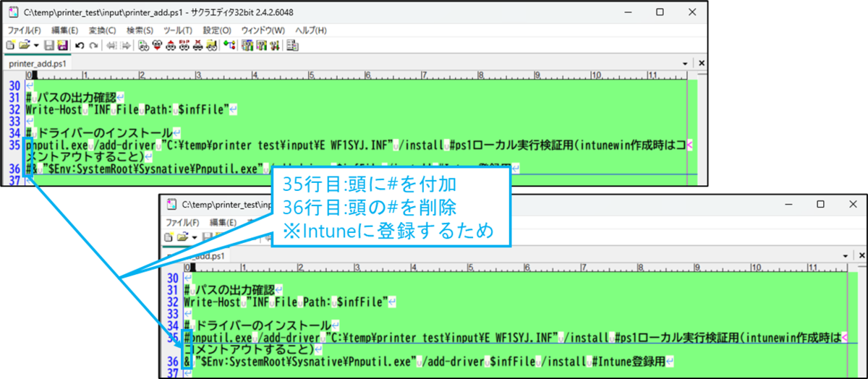Open ヘルプ(H) menu

311,30
